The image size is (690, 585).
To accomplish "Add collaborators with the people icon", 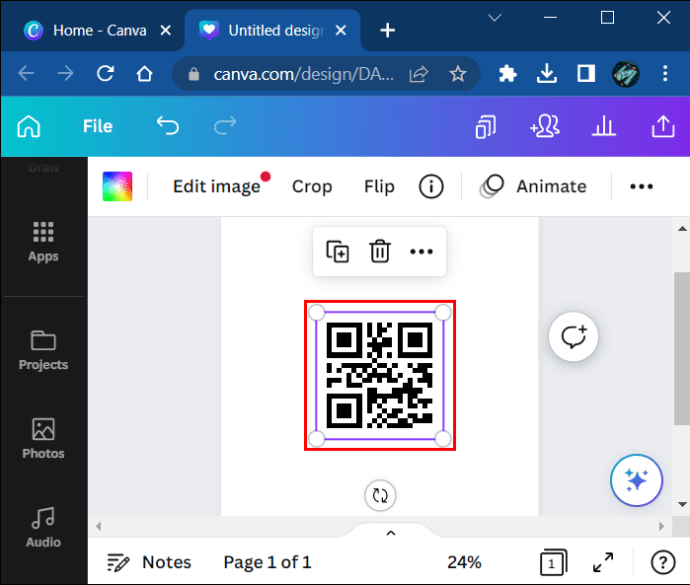I will (545, 127).
